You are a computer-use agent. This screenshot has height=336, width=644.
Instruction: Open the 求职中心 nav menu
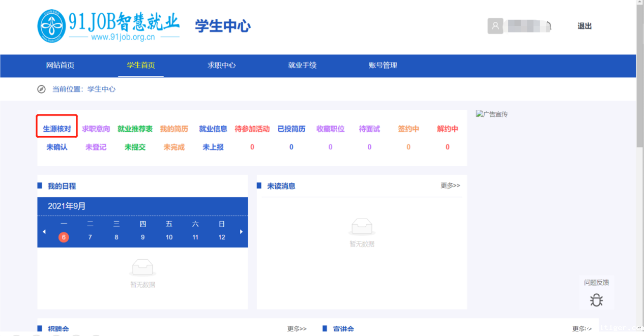pyautogui.click(x=221, y=65)
